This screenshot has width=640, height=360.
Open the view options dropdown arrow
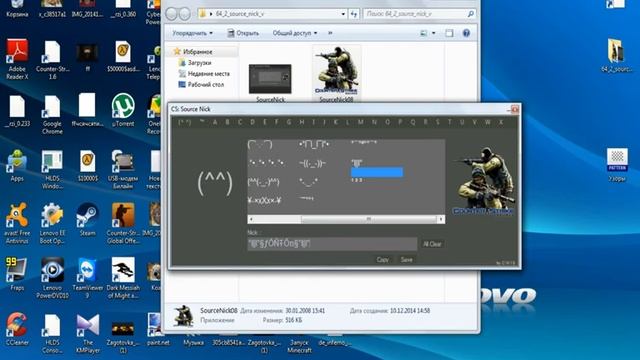(x=433, y=33)
